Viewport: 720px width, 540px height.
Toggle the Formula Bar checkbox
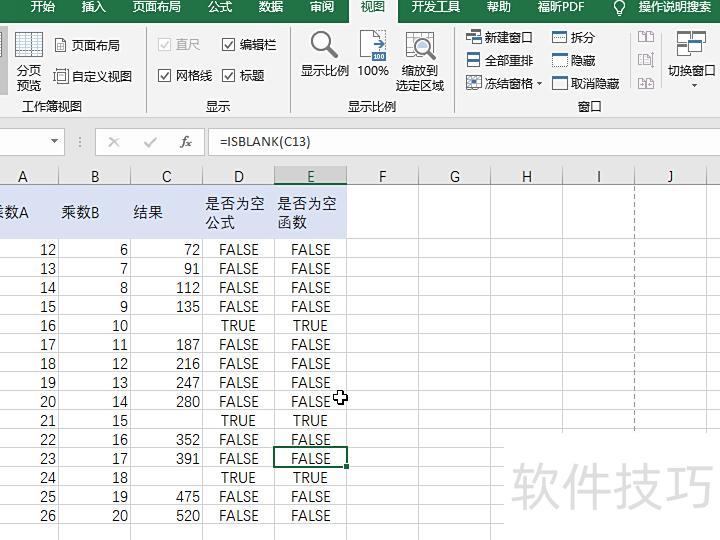tap(249, 45)
